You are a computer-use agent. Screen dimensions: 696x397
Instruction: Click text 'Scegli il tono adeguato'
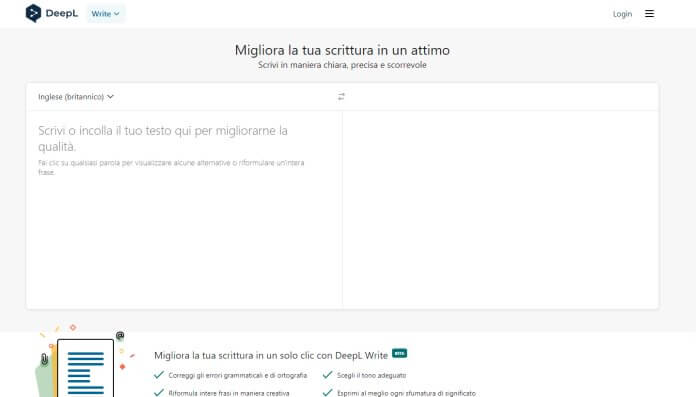click(x=372, y=375)
